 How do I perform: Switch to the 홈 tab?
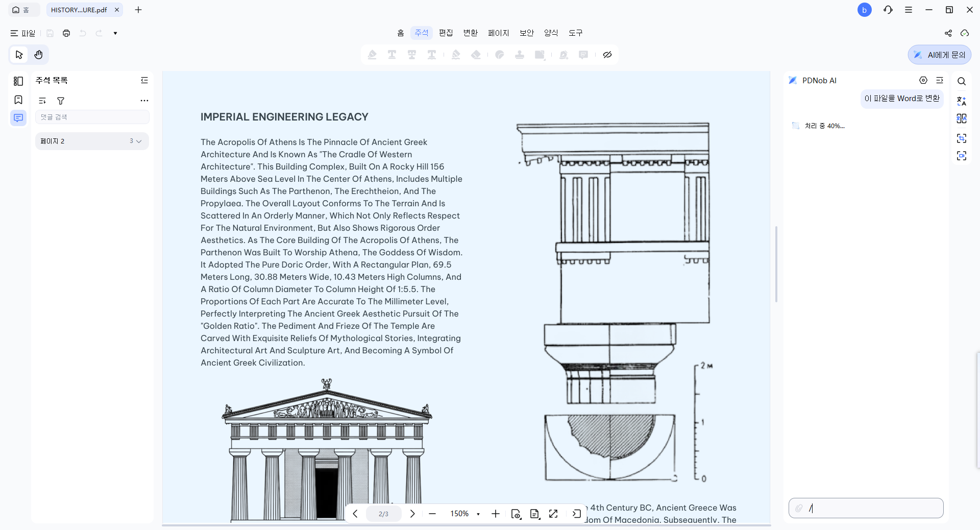(x=401, y=33)
